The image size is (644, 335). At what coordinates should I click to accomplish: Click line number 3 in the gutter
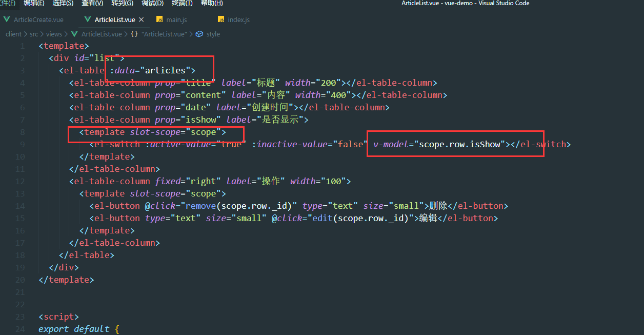pos(22,70)
